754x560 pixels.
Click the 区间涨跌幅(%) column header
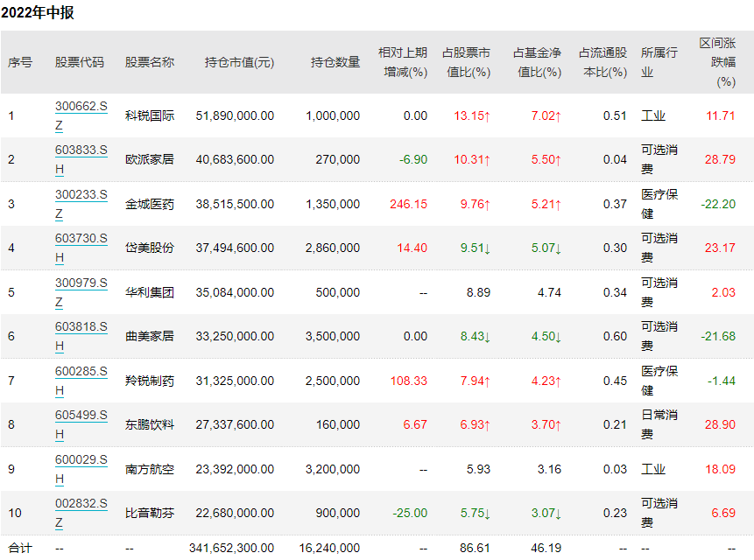click(x=718, y=62)
